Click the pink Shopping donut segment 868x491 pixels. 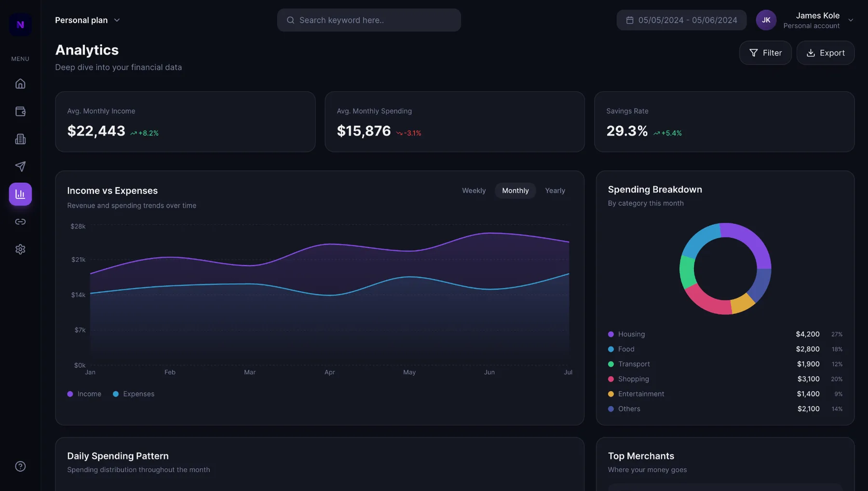click(x=706, y=301)
